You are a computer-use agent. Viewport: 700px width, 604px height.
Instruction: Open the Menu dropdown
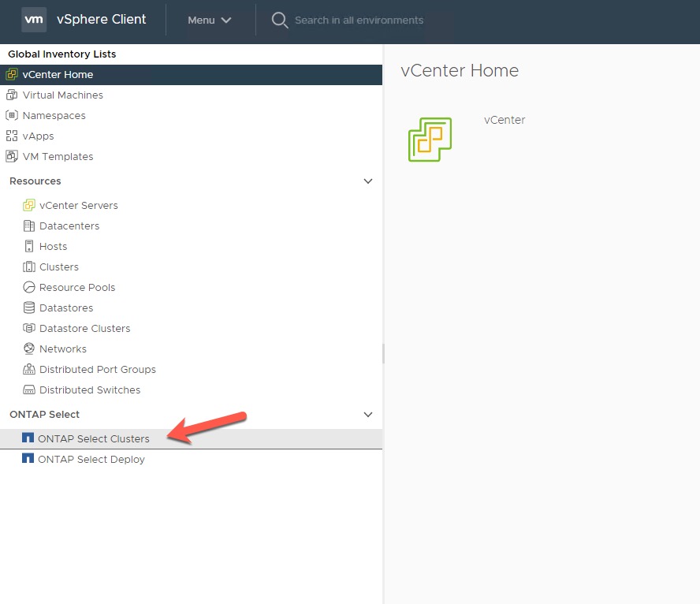pyautogui.click(x=209, y=21)
